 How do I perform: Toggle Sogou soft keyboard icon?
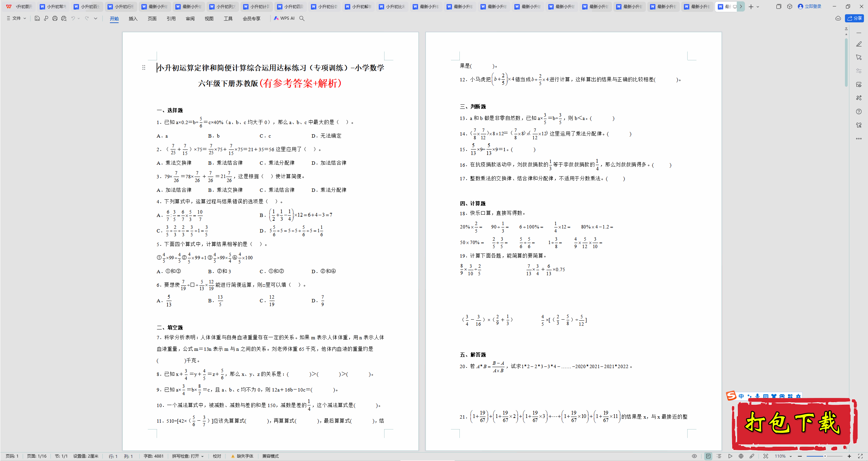[766, 396]
